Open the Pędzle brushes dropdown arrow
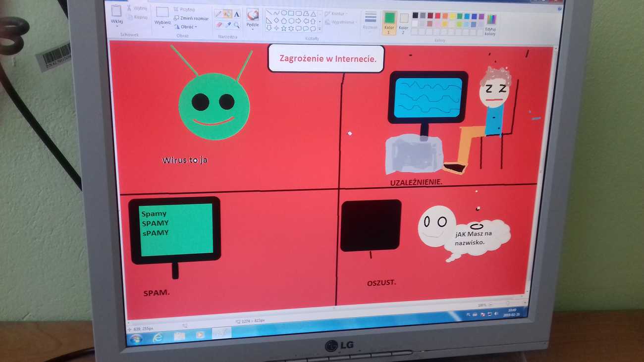Viewport: 644px width, 362px height. point(253,29)
